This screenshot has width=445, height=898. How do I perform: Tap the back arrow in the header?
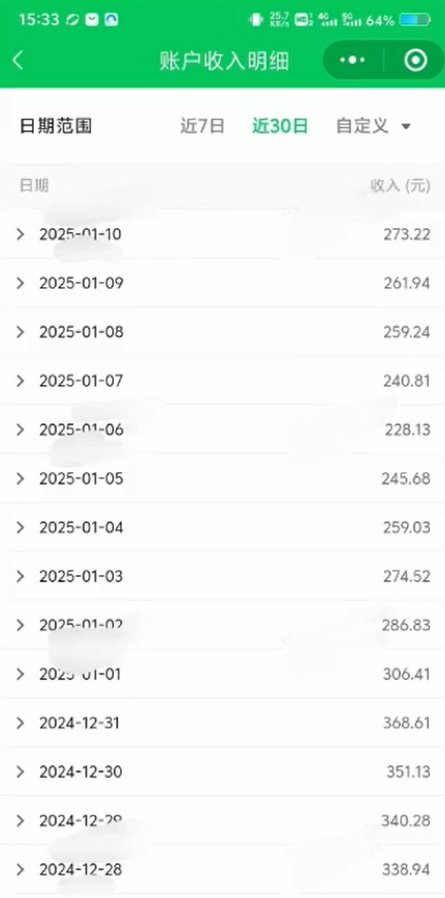(18, 60)
